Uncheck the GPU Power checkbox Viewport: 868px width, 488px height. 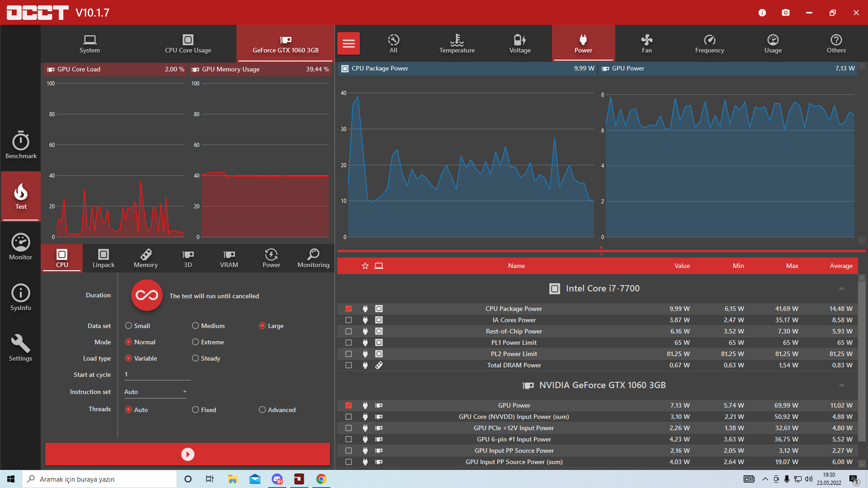tap(349, 405)
